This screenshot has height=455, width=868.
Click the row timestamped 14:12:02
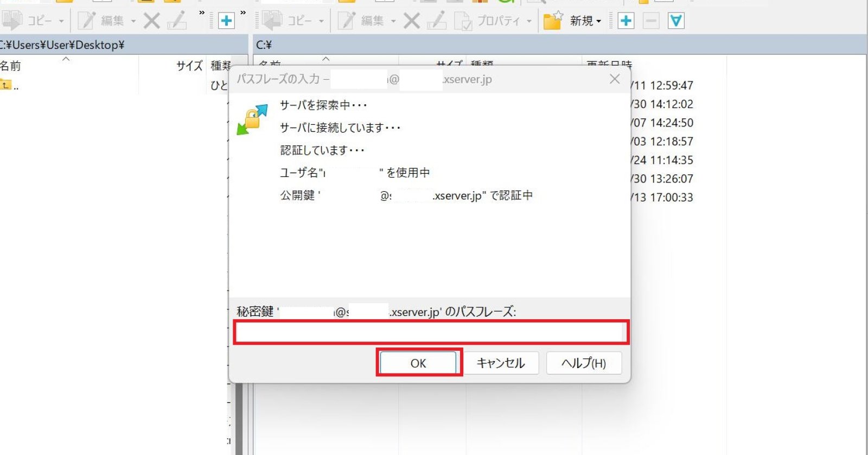click(662, 104)
